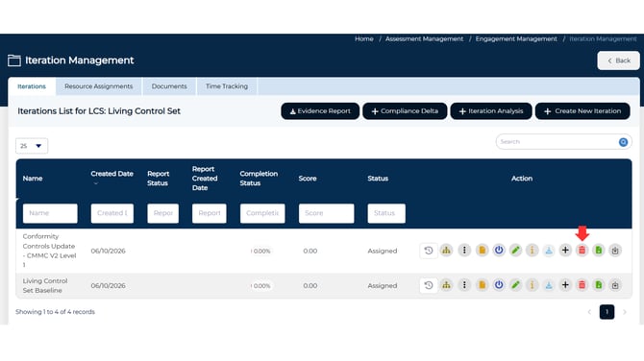Open history for Conformity Controls Update iteration
The image size is (644, 361).
(x=429, y=251)
